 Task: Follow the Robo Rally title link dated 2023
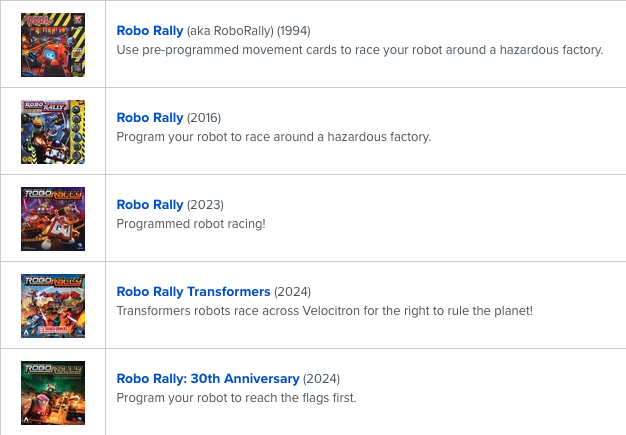tap(150, 205)
